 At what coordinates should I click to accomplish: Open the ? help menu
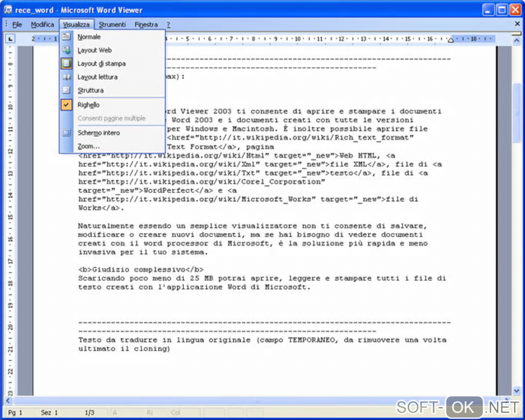coord(168,25)
